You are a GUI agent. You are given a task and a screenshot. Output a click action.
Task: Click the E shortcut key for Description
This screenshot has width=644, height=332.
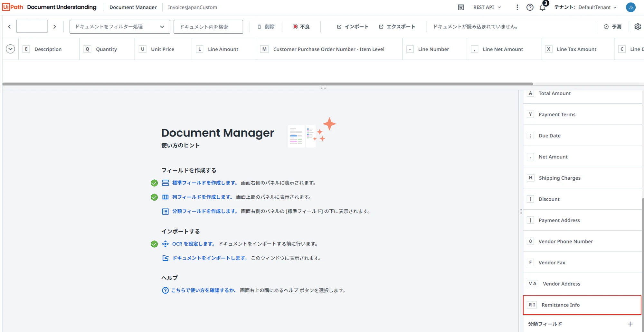point(26,49)
